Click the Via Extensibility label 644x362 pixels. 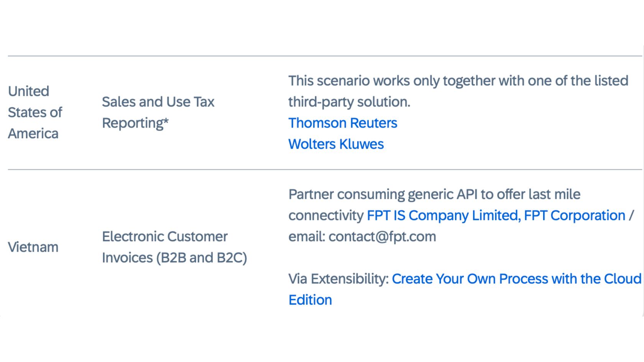coord(338,278)
